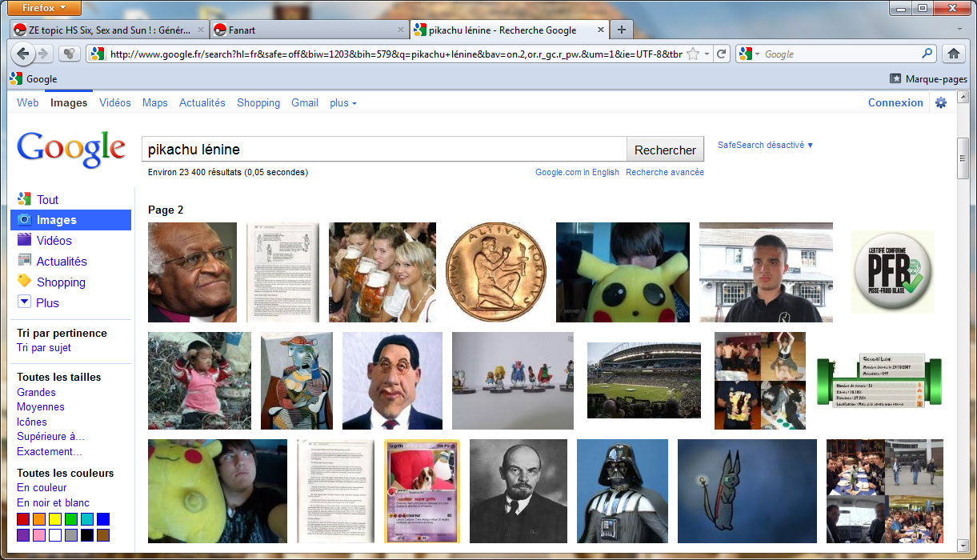The image size is (977, 560).
Task: Pick the red color filter swatch
Action: point(23,519)
